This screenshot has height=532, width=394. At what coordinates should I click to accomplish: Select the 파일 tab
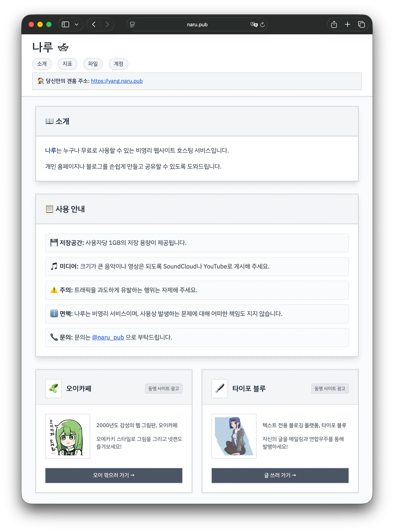click(x=93, y=64)
